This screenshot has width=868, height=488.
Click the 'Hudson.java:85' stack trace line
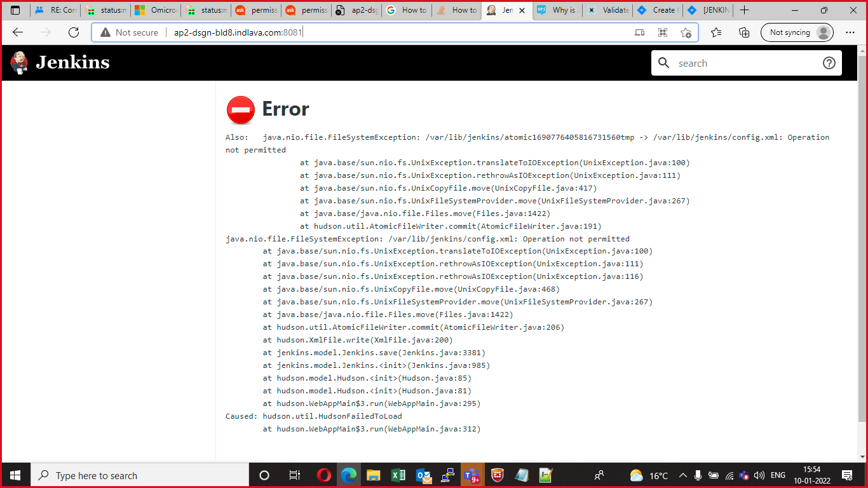[x=367, y=378]
